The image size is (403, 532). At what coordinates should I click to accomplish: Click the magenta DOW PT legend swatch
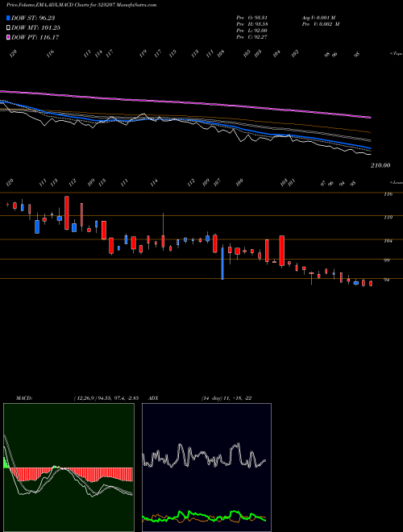9,37
